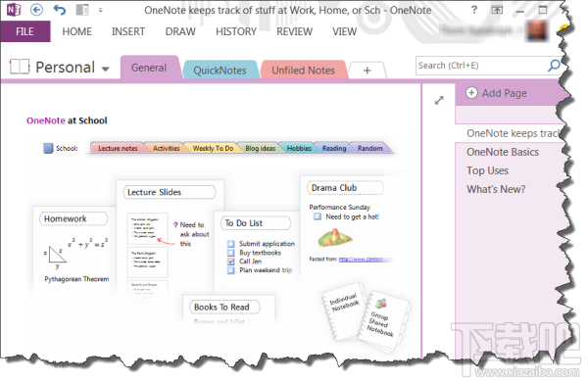Open the Quick Access Toolbar customize arrow
This screenshot has width=588, height=382.
[101, 10]
